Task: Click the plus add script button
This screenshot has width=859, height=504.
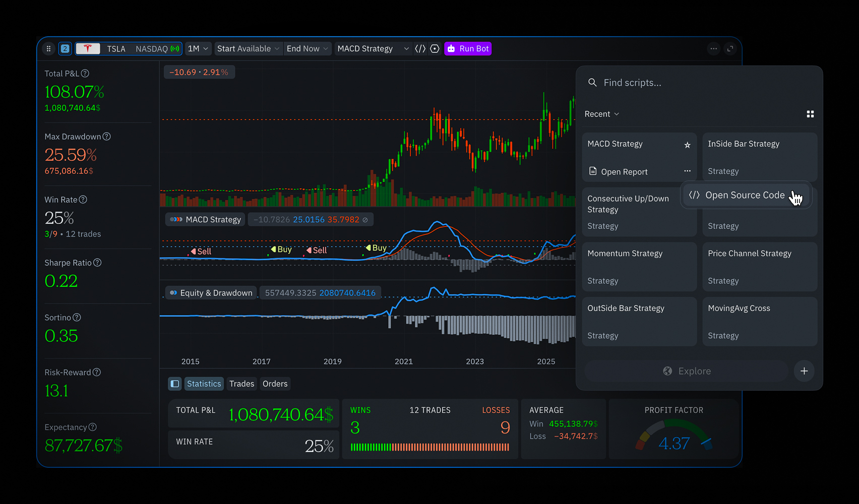Action: [x=804, y=371]
